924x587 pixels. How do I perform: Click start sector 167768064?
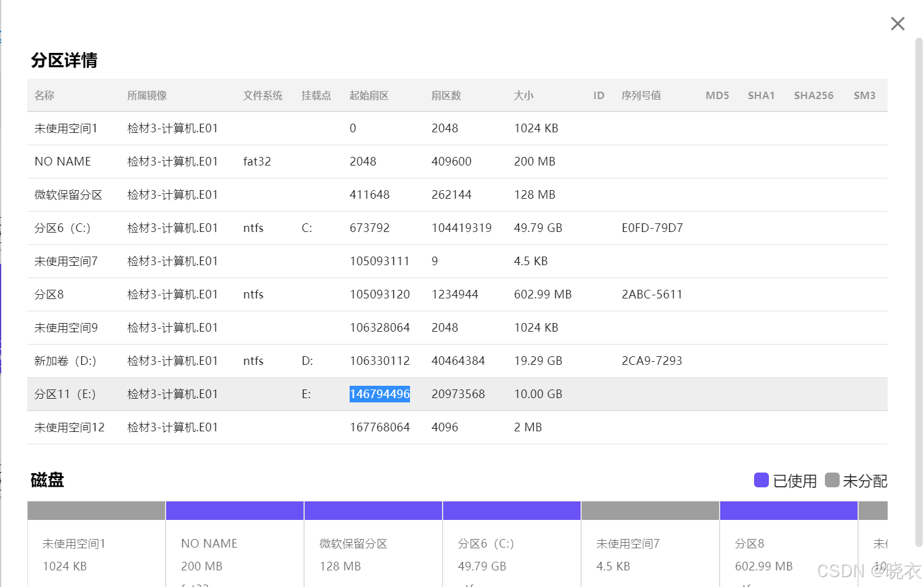[x=380, y=427]
